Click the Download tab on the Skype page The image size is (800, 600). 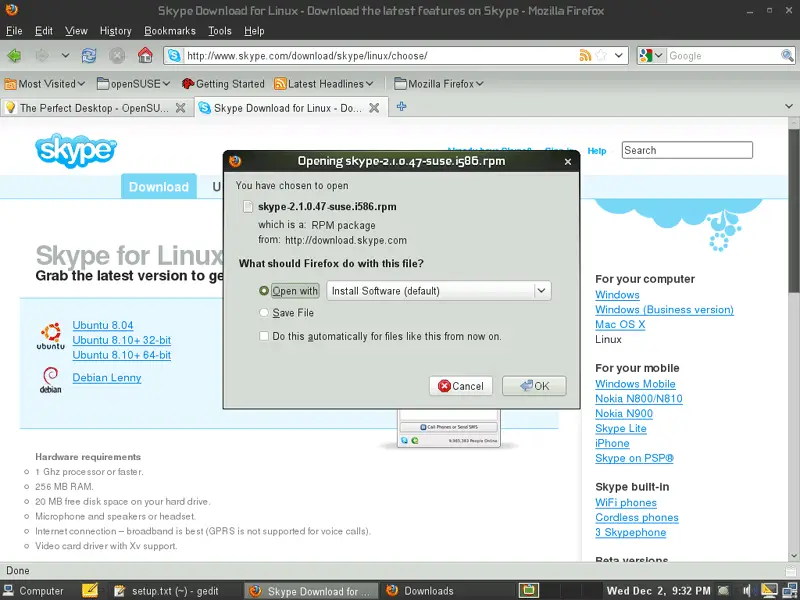pos(159,187)
